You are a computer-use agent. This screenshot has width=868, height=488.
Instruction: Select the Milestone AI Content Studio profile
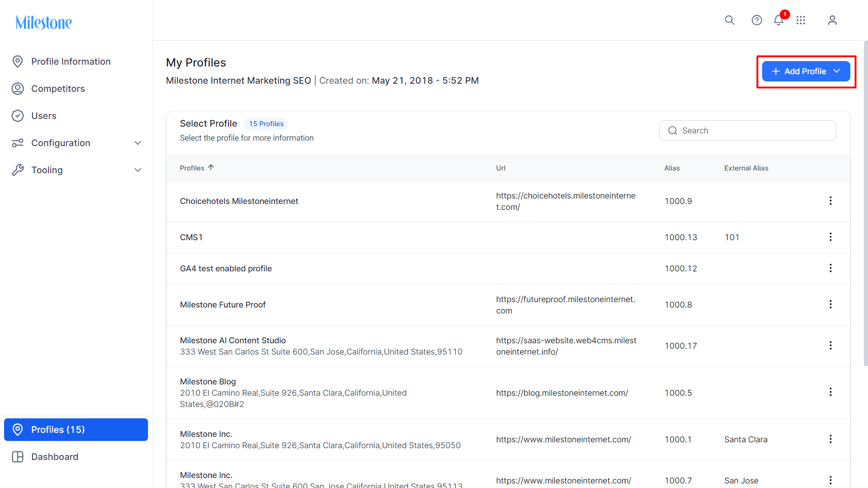[x=233, y=341]
